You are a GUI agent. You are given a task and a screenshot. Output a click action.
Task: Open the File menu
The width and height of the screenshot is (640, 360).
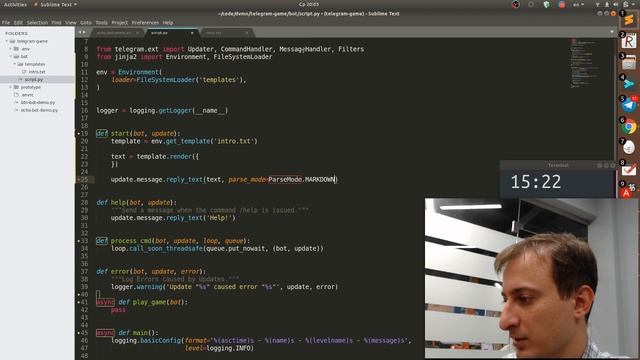point(6,22)
